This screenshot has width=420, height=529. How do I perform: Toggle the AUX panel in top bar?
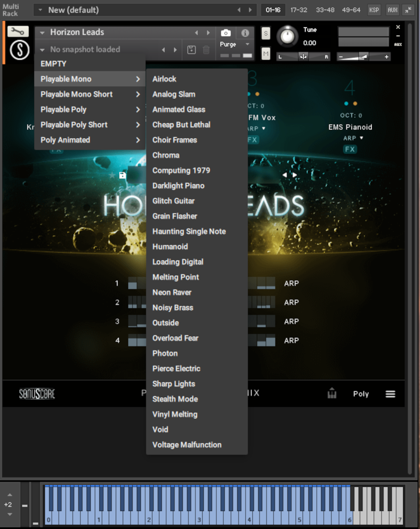click(392, 10)
